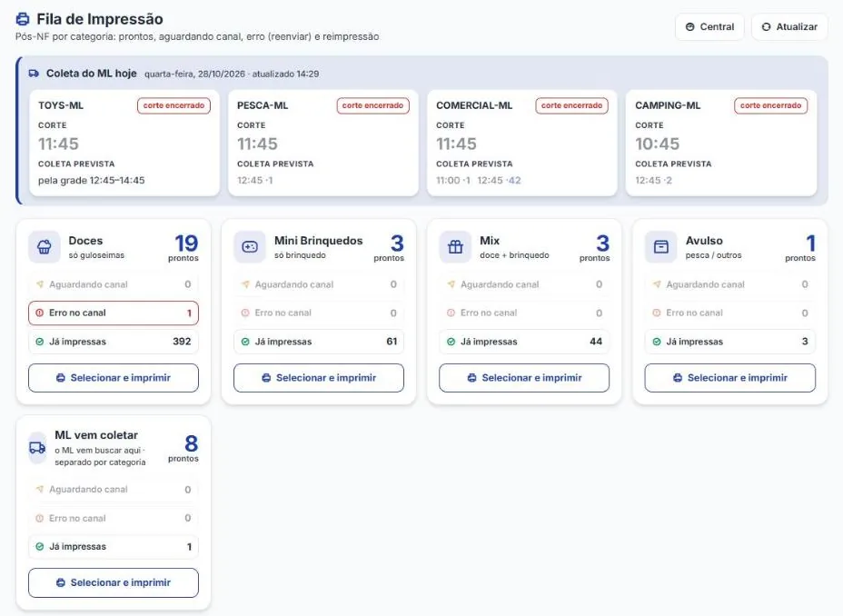Click the CAMPING-ML coleta time 12:45 ·2
Image resolution: width=843 pixels, height=616 pixels.
(653, 180)
